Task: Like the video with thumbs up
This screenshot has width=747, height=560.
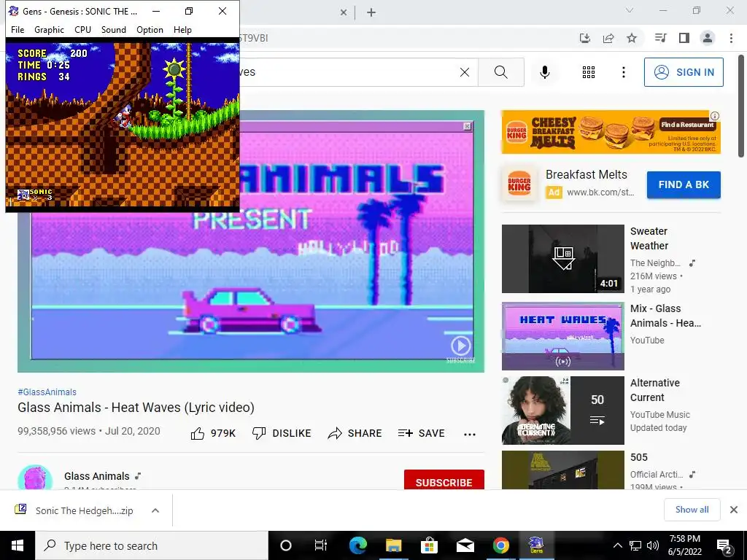Action: (213, 433)
